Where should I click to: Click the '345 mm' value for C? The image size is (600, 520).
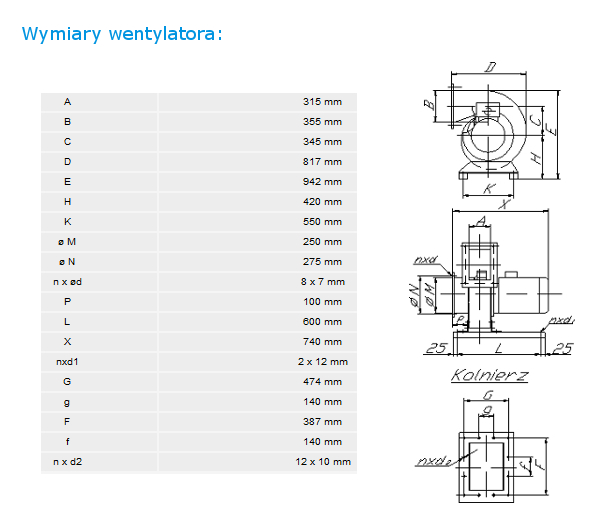click(322, 142)
